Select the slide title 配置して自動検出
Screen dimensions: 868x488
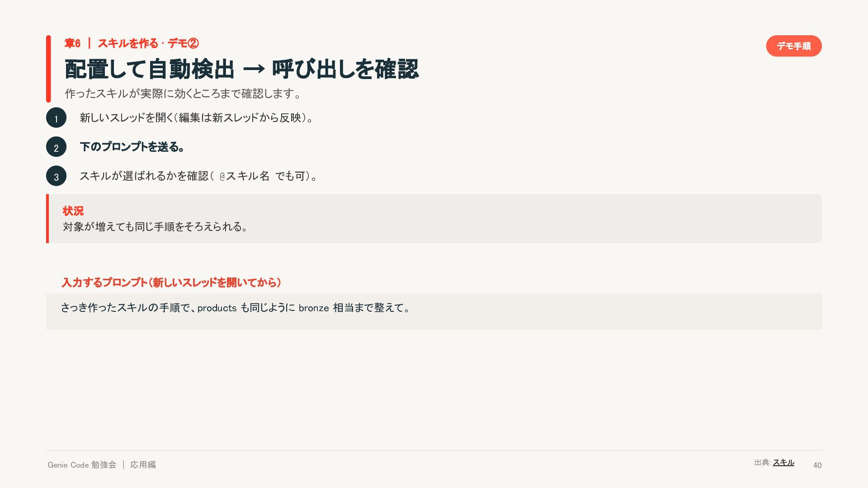coord(150,69)
